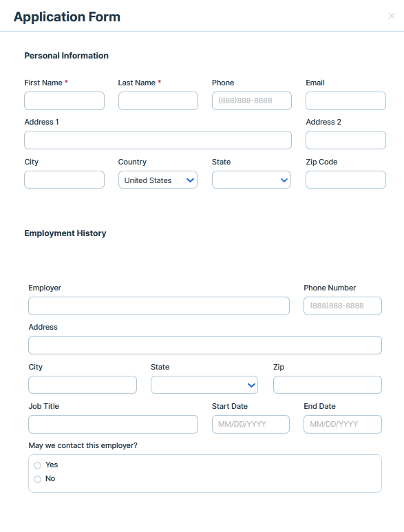404x532 pixels.
Task: Focus the employer Address field
Action: (205, 345)
